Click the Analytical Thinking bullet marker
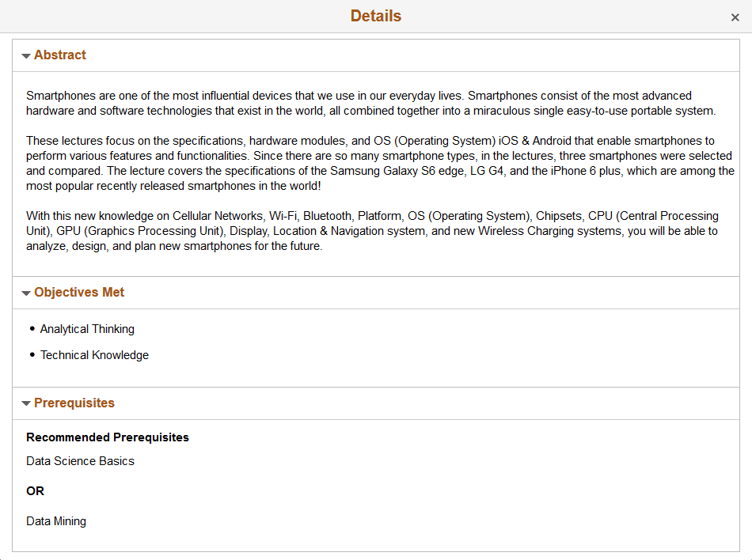Image resolution: width=752 pixels, height=560 pixels. pos(32,327)
